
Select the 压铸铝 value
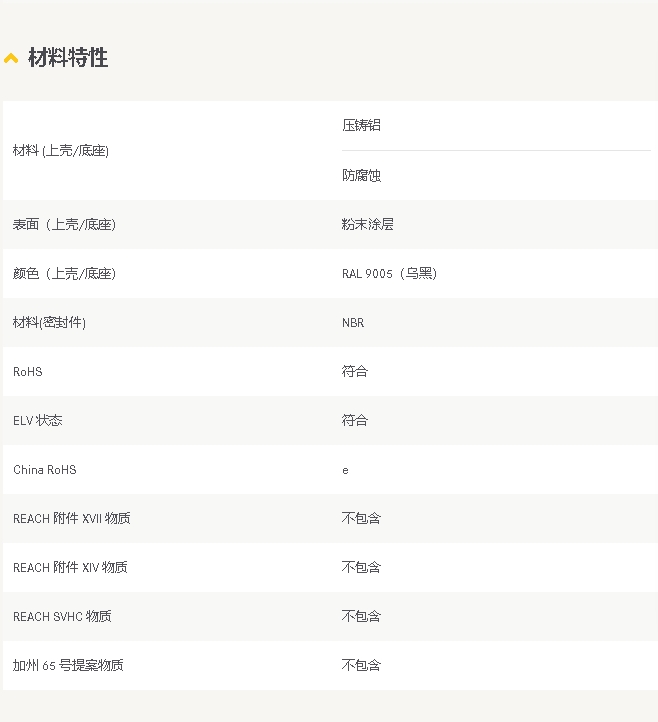pos(361,125)
